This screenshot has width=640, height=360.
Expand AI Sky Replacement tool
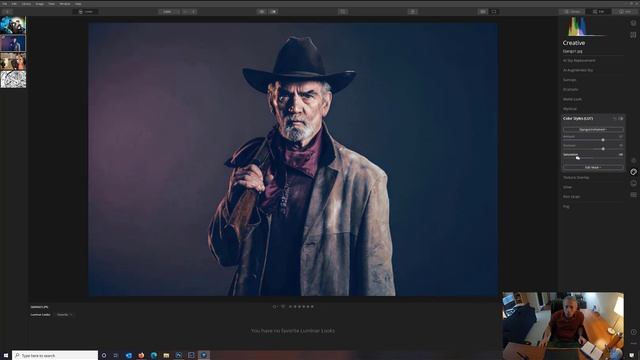[579, 60]
